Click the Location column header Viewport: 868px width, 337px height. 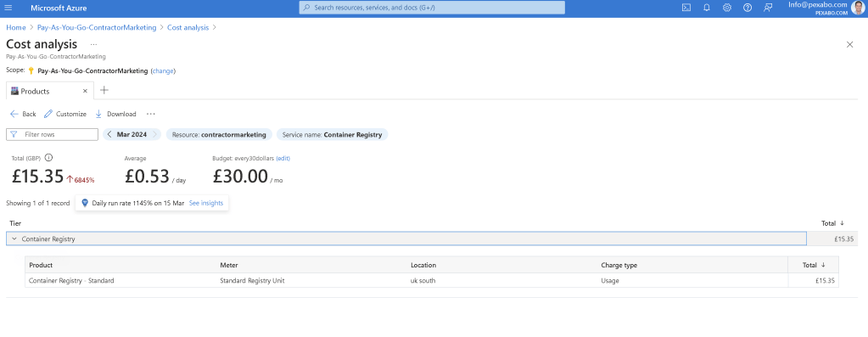point(423,265)
